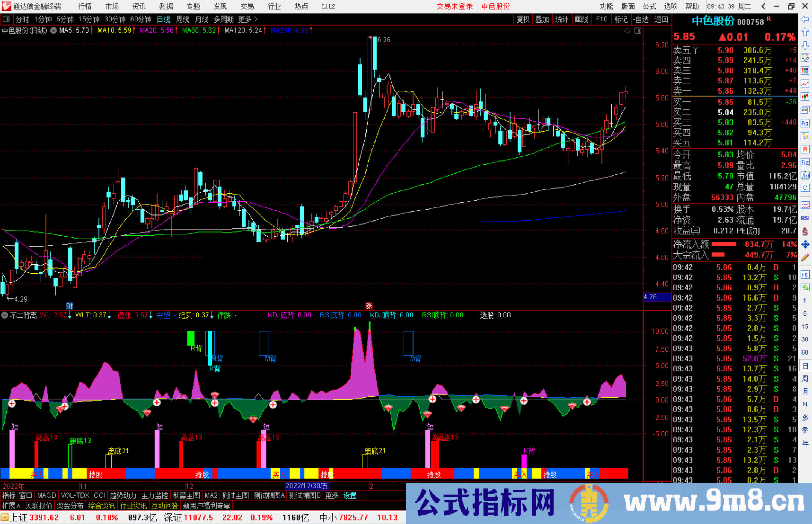This screenshot has height=524, width=812.
Task: Select the candlestick chart icon in the sidebar
Action: (805, 97)
